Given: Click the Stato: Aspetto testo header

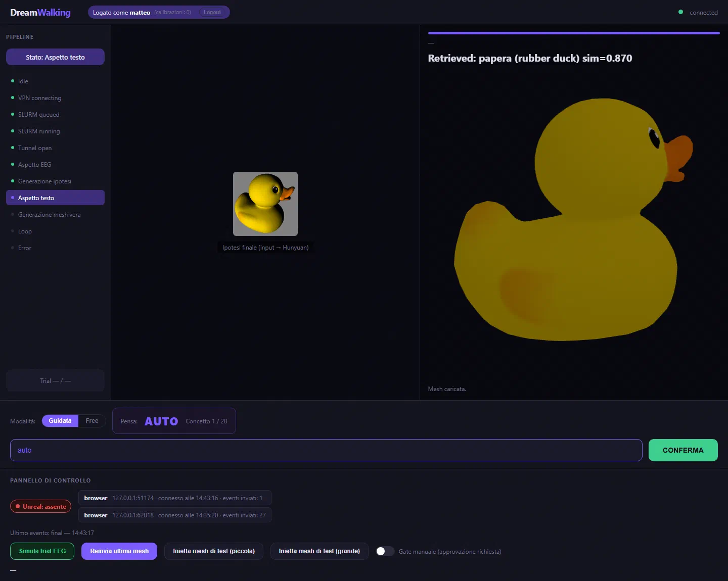Looking at the screenshot, I should (x=55, y=57).
